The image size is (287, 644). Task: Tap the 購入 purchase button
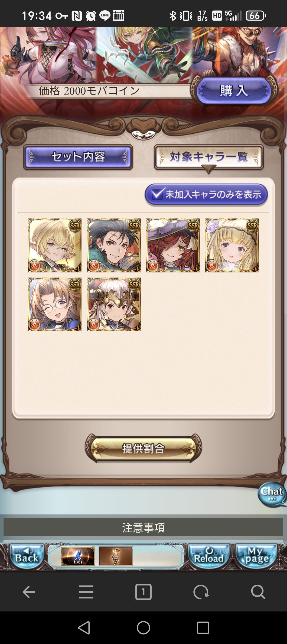pyautogui.click(x=234, y=91)
